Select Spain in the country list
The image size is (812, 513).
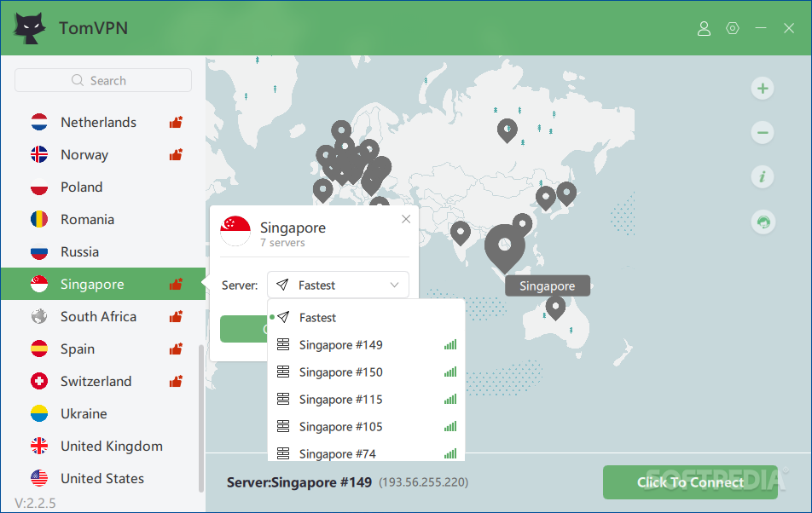tap(103, 349)
